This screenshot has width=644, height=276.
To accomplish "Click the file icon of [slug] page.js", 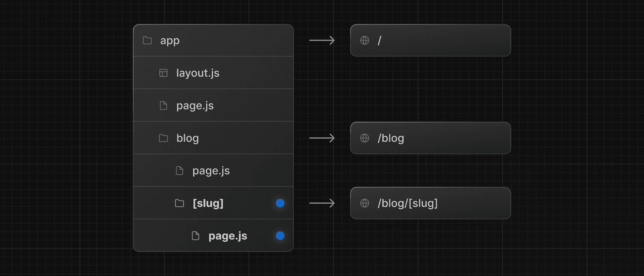I will (x=196, y=236).
